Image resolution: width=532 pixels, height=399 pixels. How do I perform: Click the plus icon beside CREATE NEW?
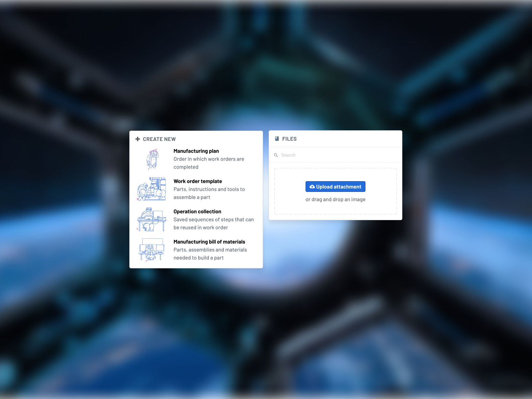(138, 139)
